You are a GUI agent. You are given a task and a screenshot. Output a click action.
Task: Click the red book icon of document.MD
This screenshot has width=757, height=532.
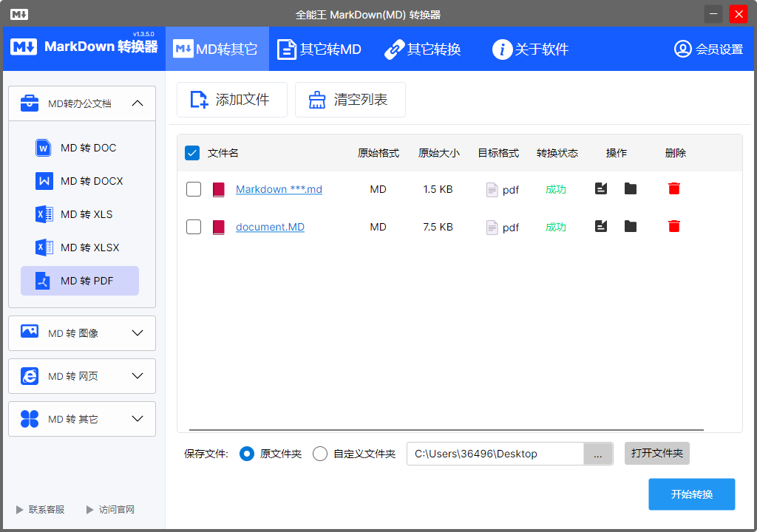(219, 227)
